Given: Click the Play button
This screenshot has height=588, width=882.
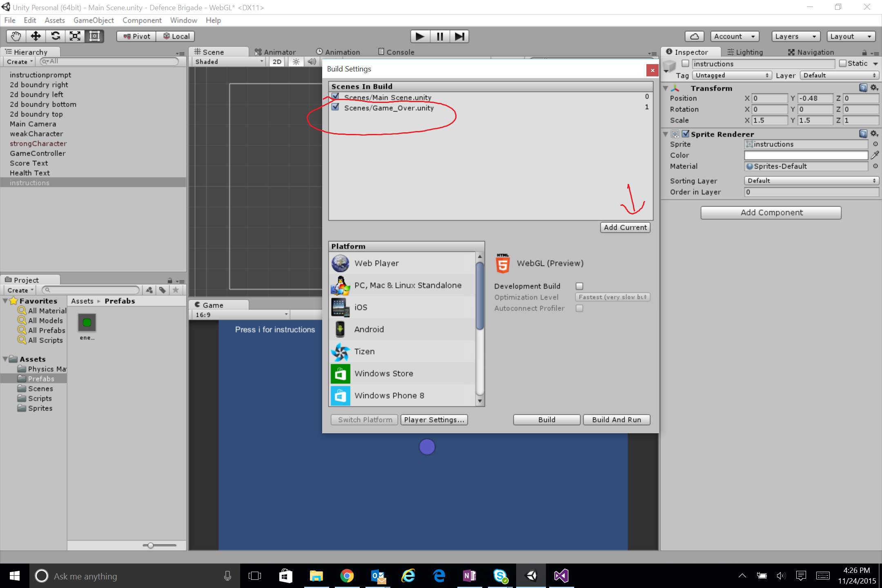Looking at the screenshot, I should tap(420, 36).
